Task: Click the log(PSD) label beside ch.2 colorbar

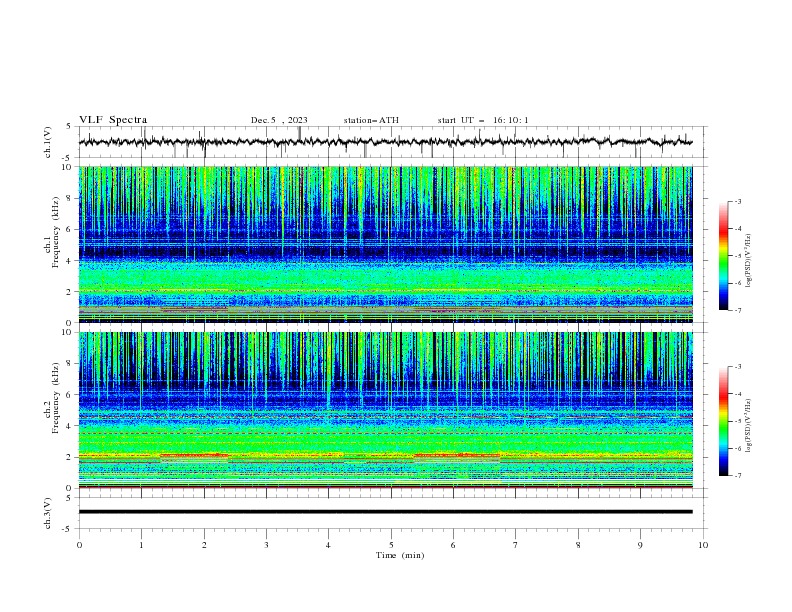Action: click(749, 426)
